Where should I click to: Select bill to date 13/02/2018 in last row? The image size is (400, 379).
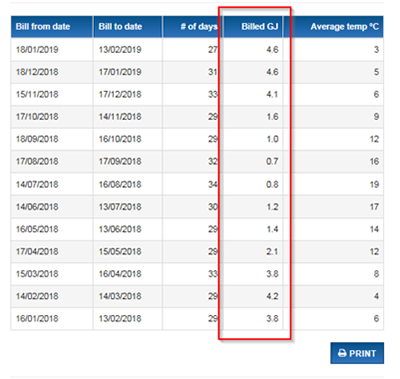tap(120, 318)
